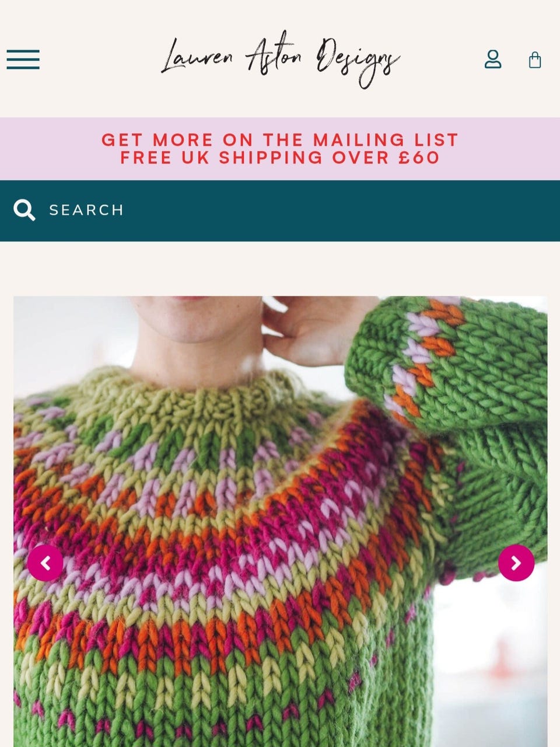Open the colorful knitted sweater product image
Screen dimensions: 560x747
click(x=280, y=521)
